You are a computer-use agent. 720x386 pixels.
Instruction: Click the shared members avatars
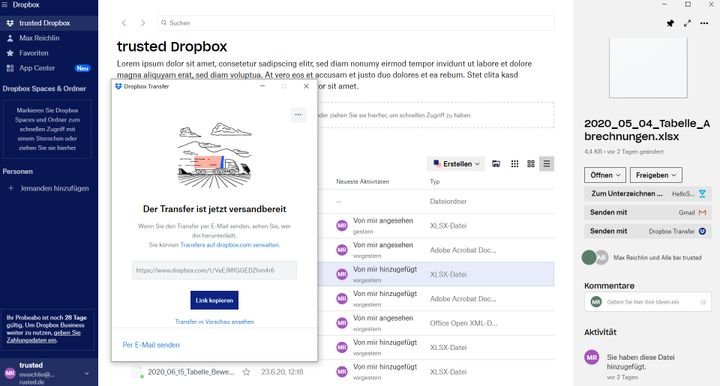[595, 257]
